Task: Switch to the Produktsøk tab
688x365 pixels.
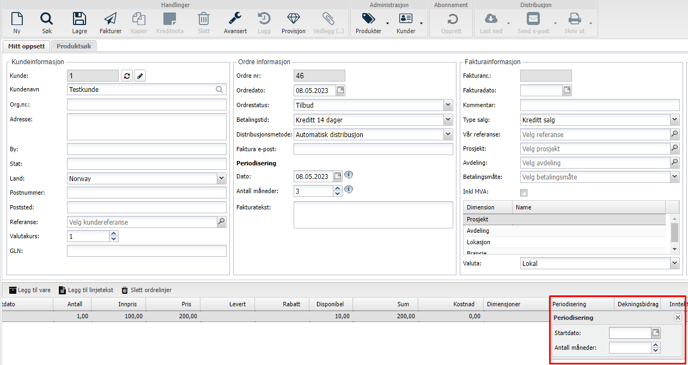Action: (74, 46)
